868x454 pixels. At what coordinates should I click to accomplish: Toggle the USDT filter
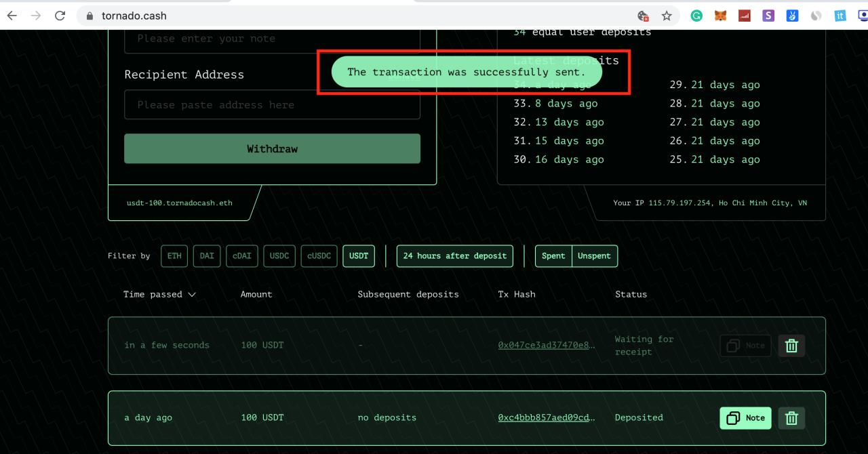click(x=359, y=256)
